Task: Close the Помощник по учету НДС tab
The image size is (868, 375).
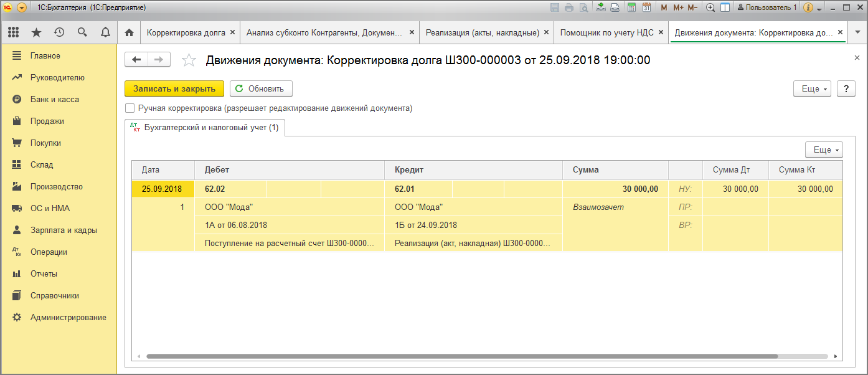Action: 661,32
